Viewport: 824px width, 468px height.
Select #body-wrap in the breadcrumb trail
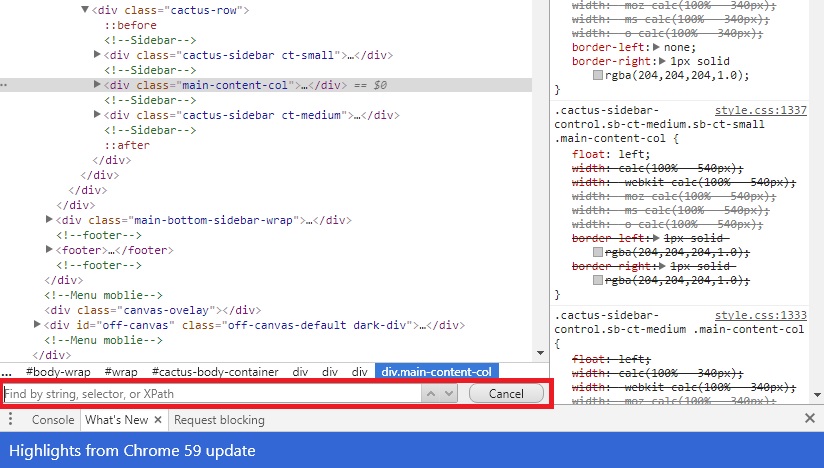point(58,372)
